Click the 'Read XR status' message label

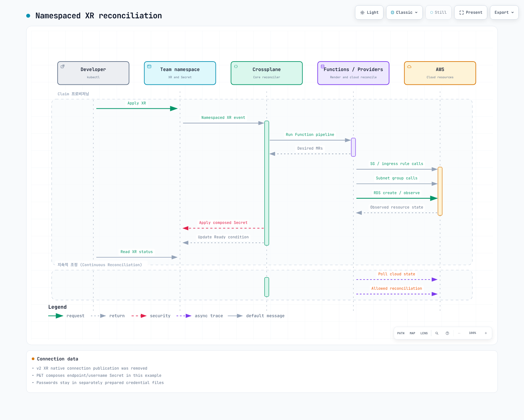[137, 252]
